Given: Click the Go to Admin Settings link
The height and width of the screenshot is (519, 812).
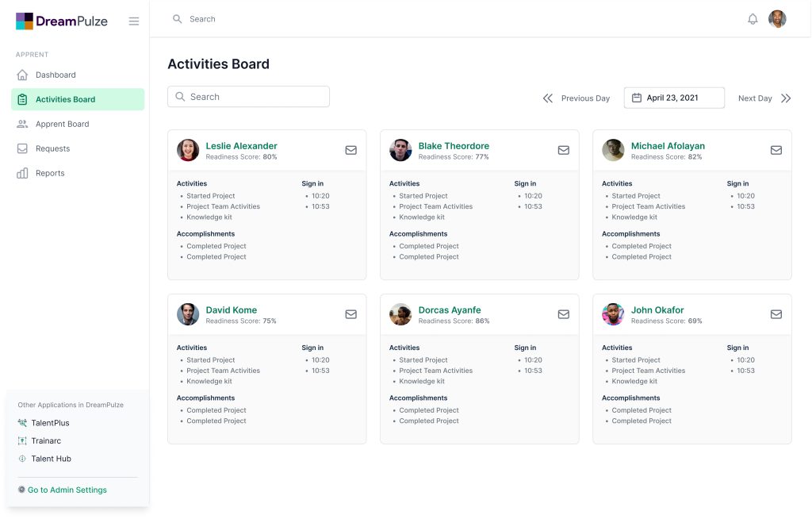Looking at the screenshot, I should pyautogui.click(x=67, y=490).
